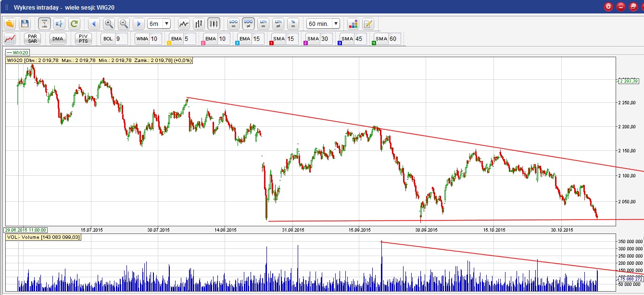Screen dimensions: 644x295
Task: Switch to line chart type icon
Action: [x=184, y=24]
